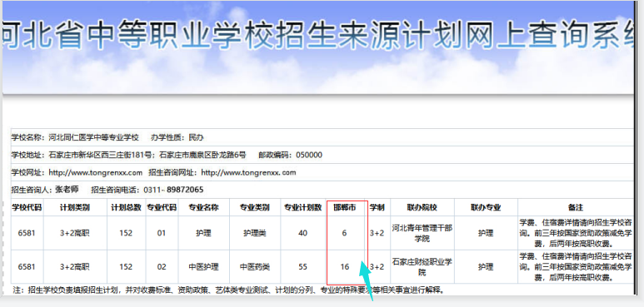Click the 专业计划数 column header

[x=303, y=207]
